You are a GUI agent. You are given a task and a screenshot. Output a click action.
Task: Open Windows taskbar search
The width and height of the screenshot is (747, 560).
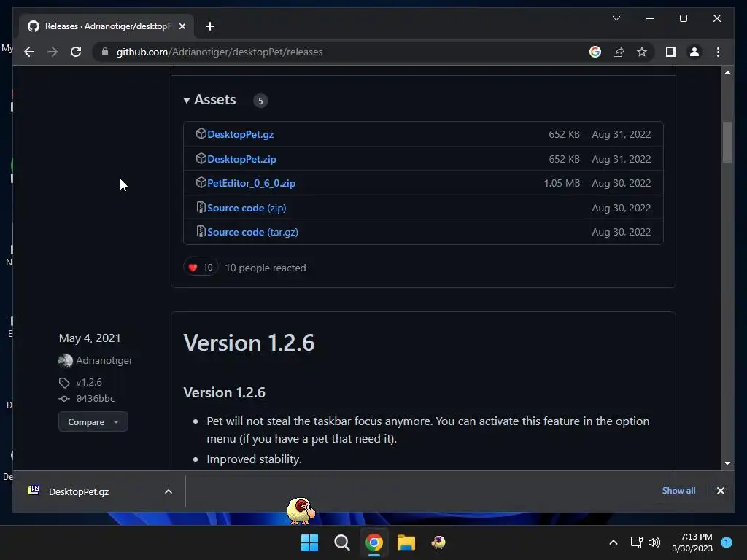coord(341,542)
